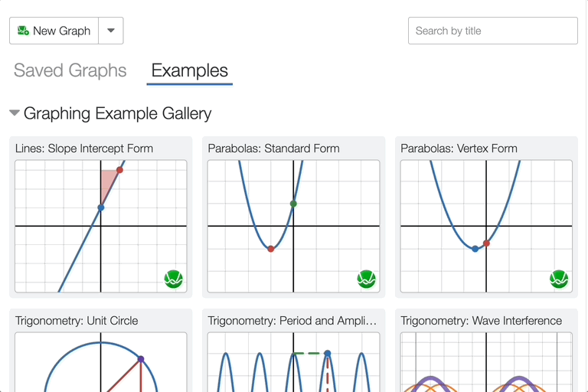This screenshot has height=392, width=588.
Task: Click the Search by title field
Action: (492, 31)
